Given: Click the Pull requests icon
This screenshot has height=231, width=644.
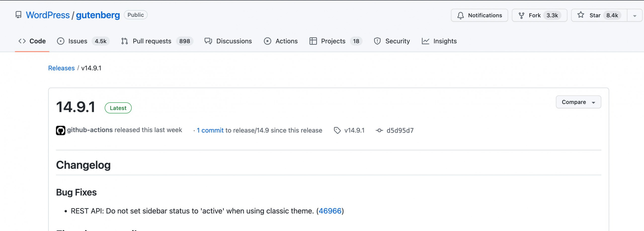Looking at the screenshot, I should click(125, 41).
